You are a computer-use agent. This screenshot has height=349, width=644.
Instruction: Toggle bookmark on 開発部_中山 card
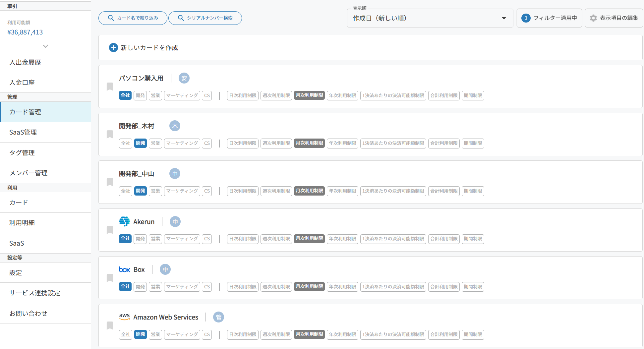[x=110, y=182]
